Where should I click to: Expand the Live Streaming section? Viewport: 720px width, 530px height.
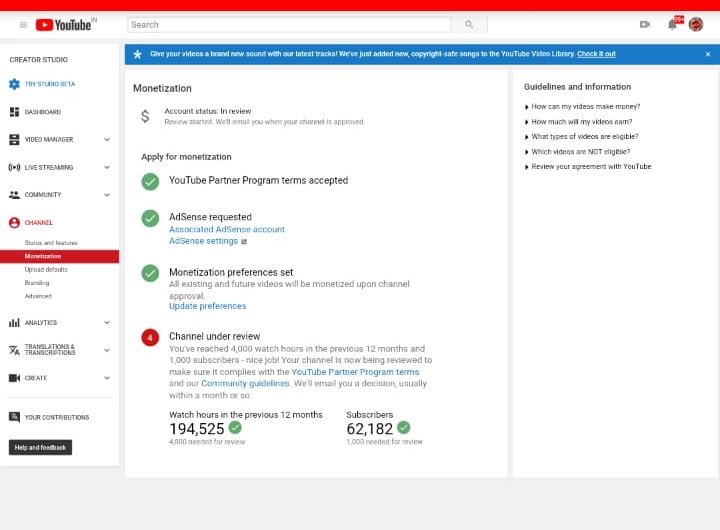coord(107,167)
